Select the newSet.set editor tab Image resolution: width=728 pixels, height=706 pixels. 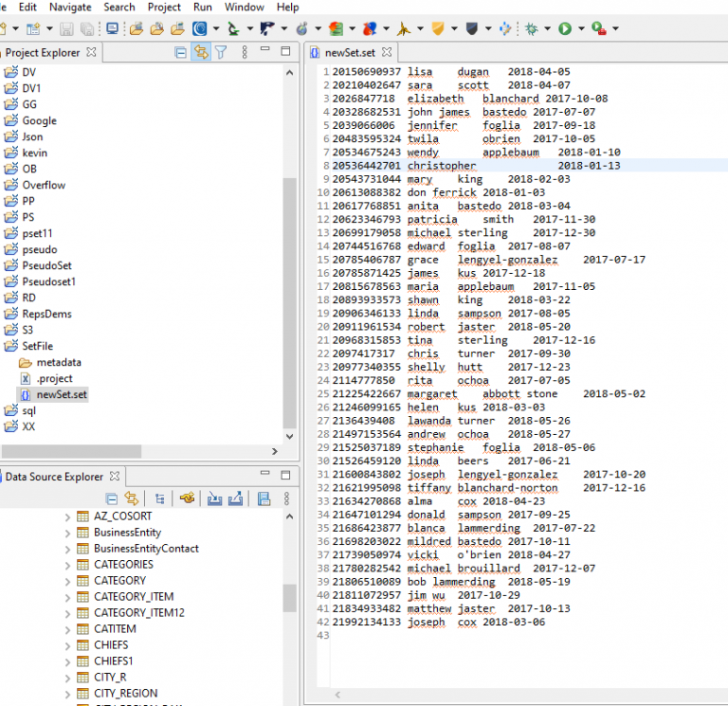click(x=350, y=52)
